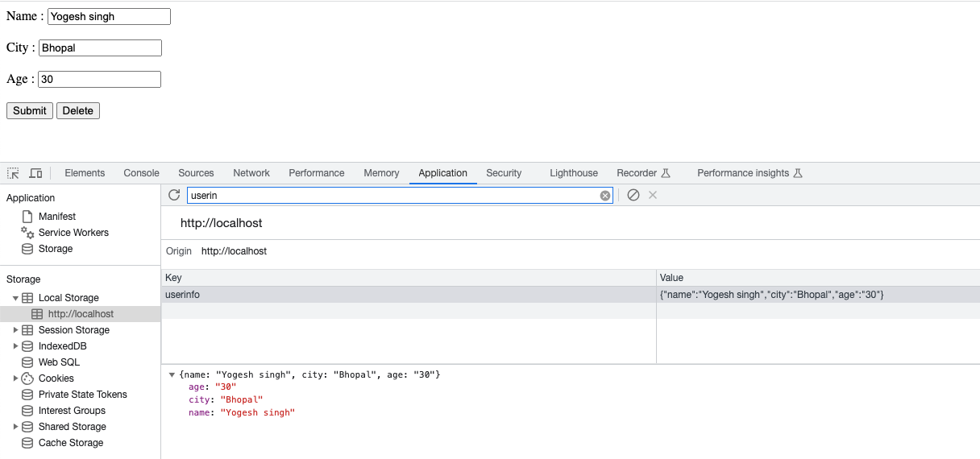Click into the City input field
Screen dimensions: 980x459
click(100, 48)
